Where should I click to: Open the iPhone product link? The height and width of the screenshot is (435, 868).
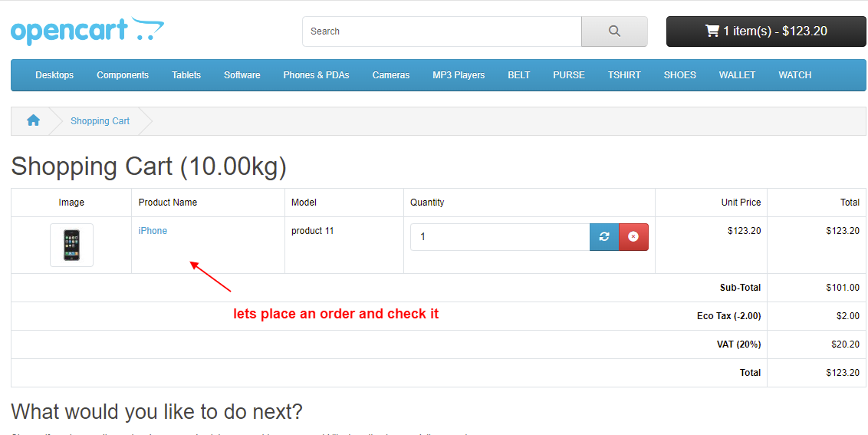point(153,230)
